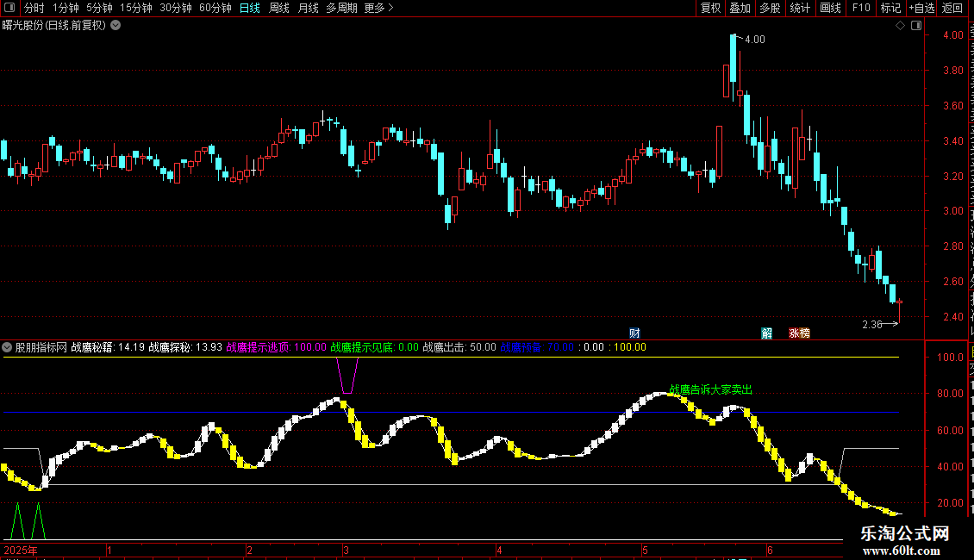Expand the indicator panel dropdown arrow
This screenshot has height=560, width=974.
coord(7,348)
